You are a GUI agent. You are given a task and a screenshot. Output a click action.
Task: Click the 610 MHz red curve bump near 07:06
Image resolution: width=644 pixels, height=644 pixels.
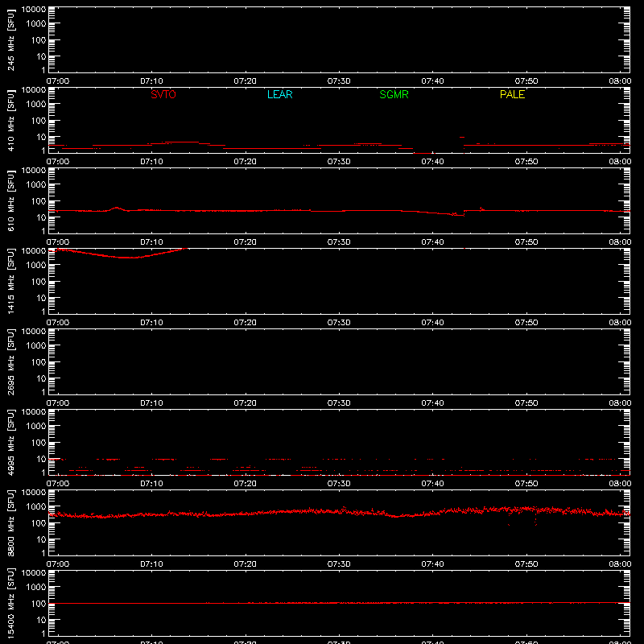(117, 208)
